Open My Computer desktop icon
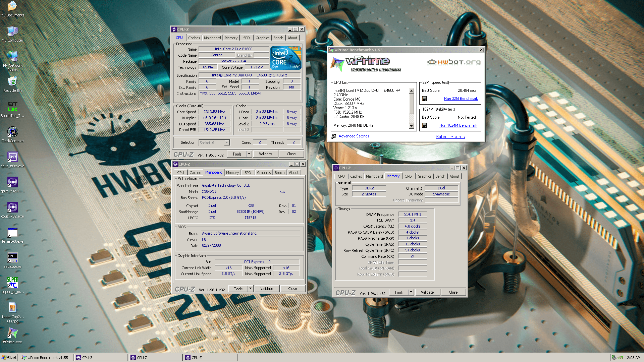The width and height of the screenshot is (644, 362). click(12, 34)
